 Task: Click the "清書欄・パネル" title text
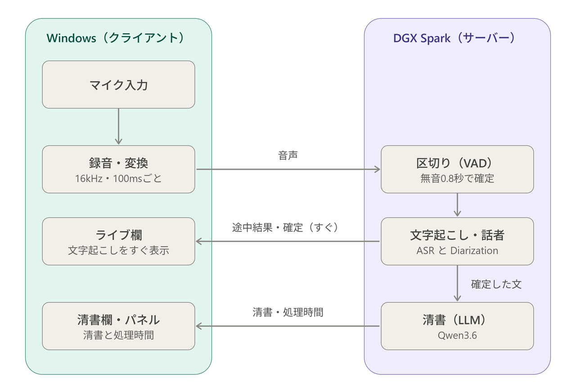click(x=118, y=320)
